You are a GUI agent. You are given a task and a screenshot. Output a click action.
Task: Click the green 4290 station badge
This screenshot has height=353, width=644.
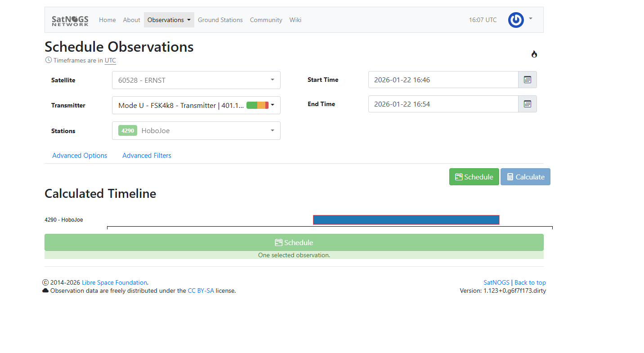tap(128, 131)
